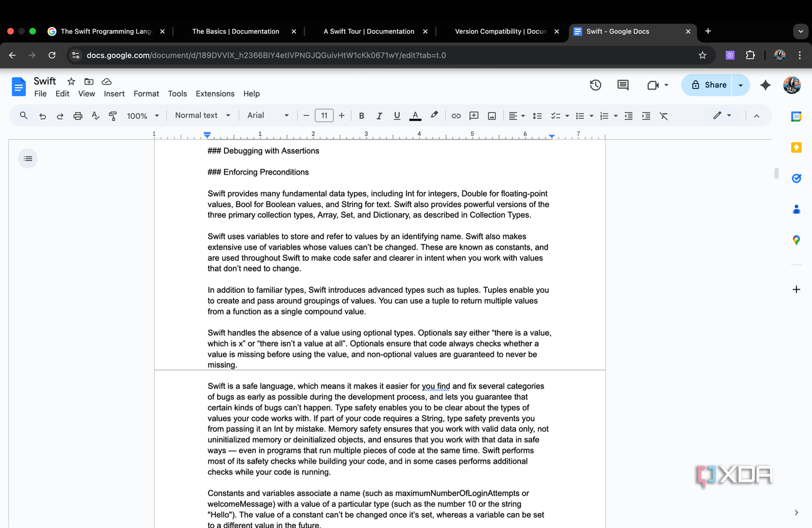Viewport: 812px width, 528px height.
Task: Star the Swift document
Action: (x=71, y=81)
